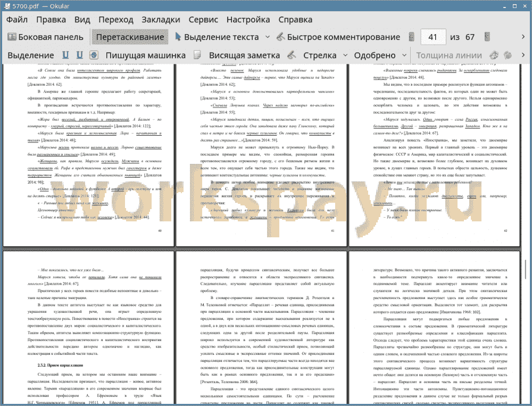
Task: Select the Одобрено stamp tool
Action: 375,55
